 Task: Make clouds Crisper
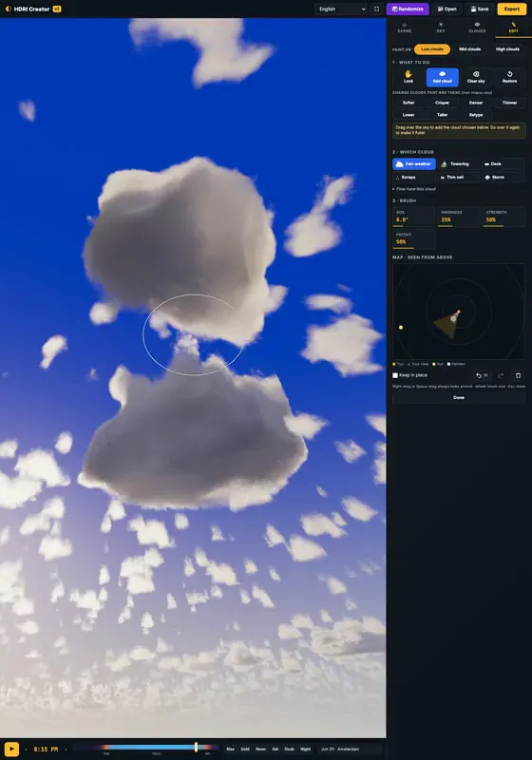pos(442,103)
